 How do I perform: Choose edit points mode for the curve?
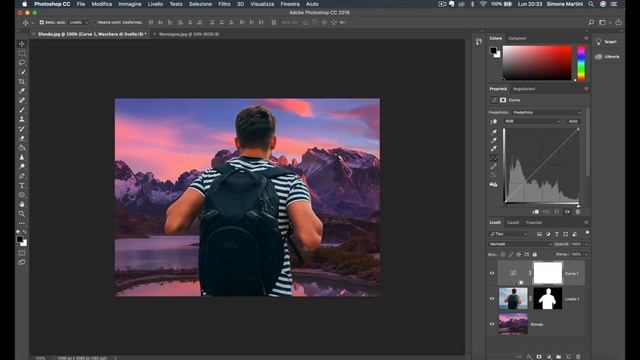point(493,158)
